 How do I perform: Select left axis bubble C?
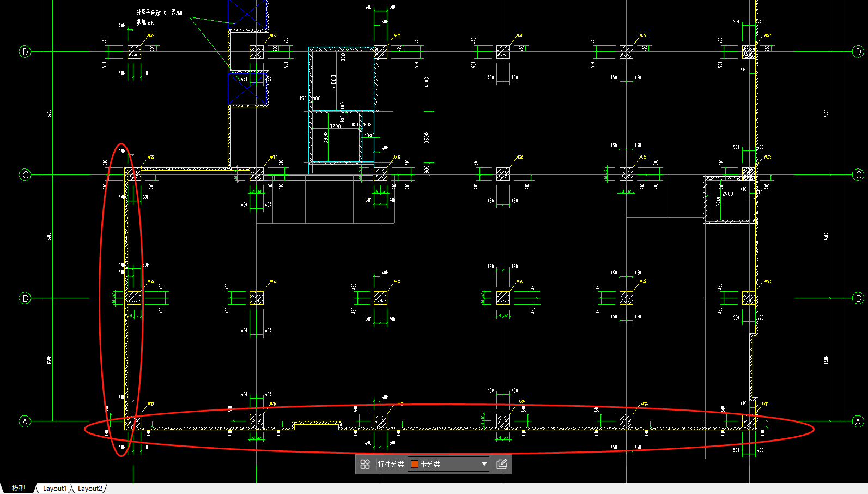25,175
